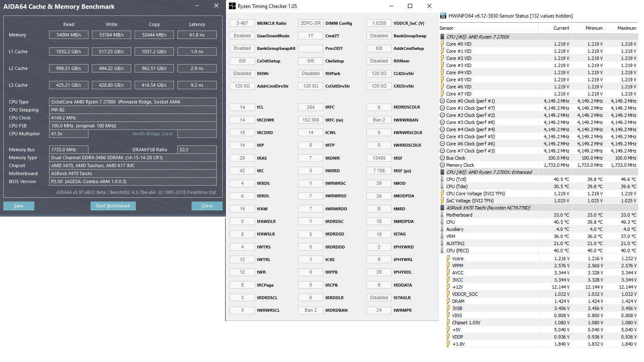Select the tREF value box showing 13495
Screen dimensions: 644x362
[379, 158]
